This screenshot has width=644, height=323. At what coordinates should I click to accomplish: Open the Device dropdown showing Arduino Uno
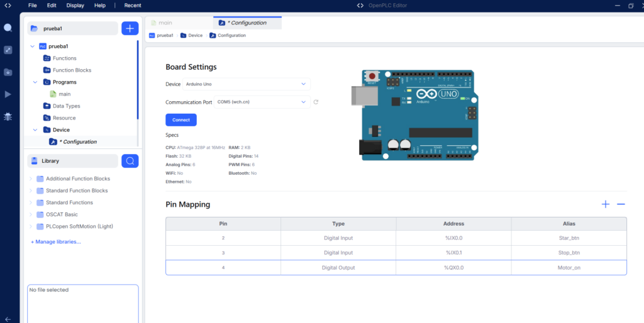coord(247,84)
